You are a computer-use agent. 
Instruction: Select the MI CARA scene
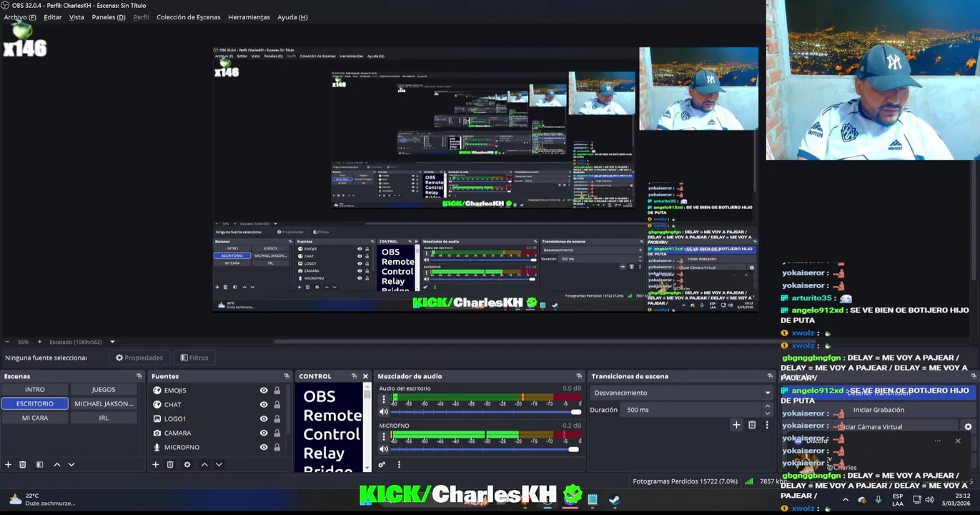pyautogui.click(x=34, y=418)
